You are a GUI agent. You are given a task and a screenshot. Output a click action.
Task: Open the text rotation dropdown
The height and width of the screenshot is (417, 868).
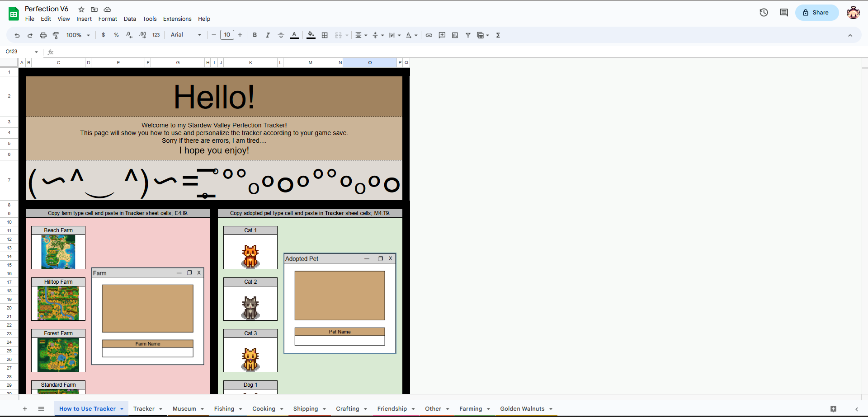click(411, 35)
